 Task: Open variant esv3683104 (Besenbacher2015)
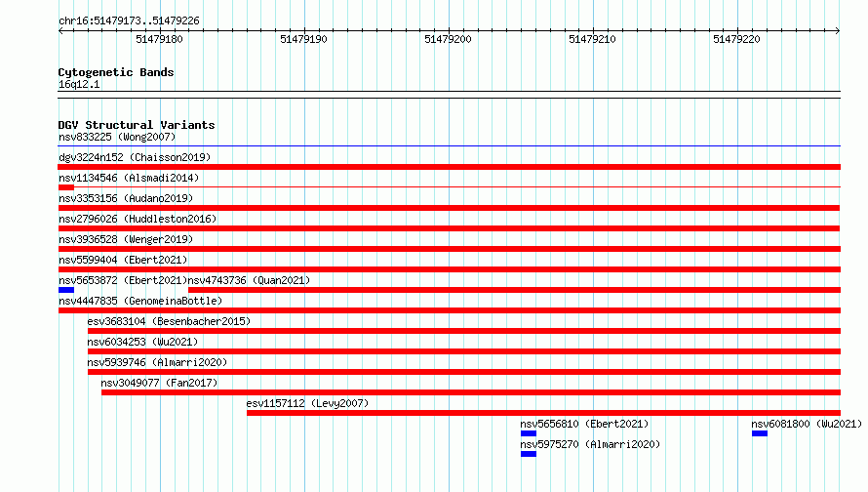pyautogui.click(x=169, y=321)
